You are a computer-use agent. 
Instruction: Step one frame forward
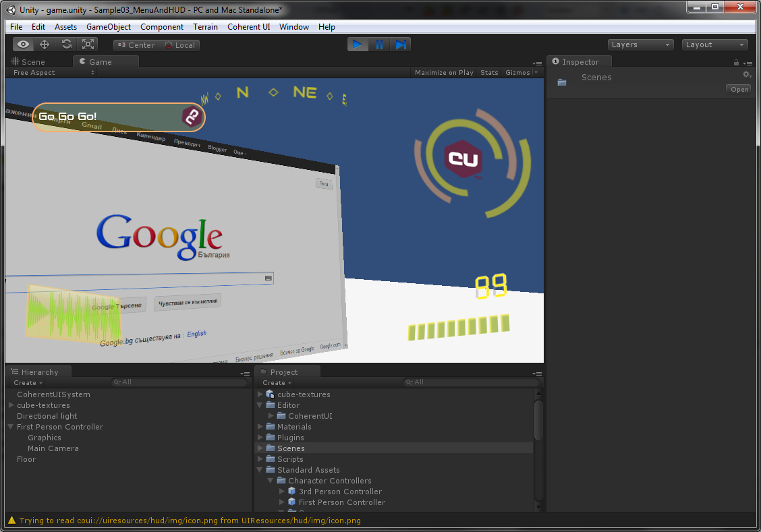point(400,45)
